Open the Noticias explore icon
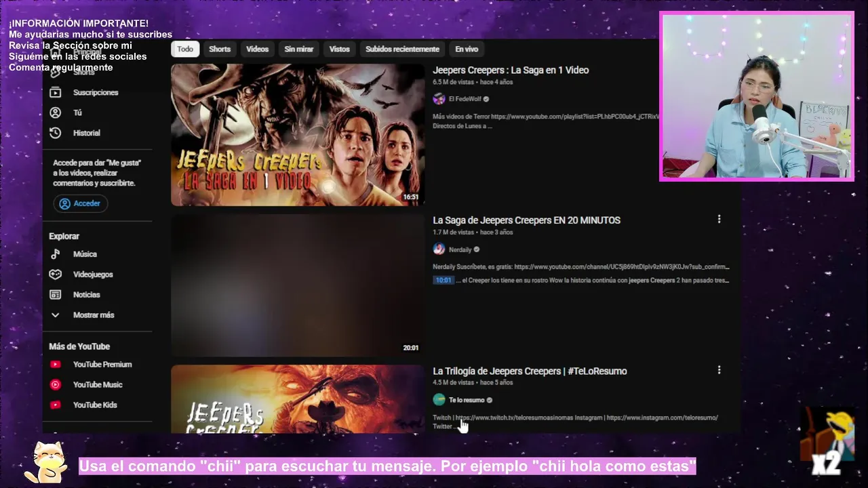868x488 pixels. point(56,295)
